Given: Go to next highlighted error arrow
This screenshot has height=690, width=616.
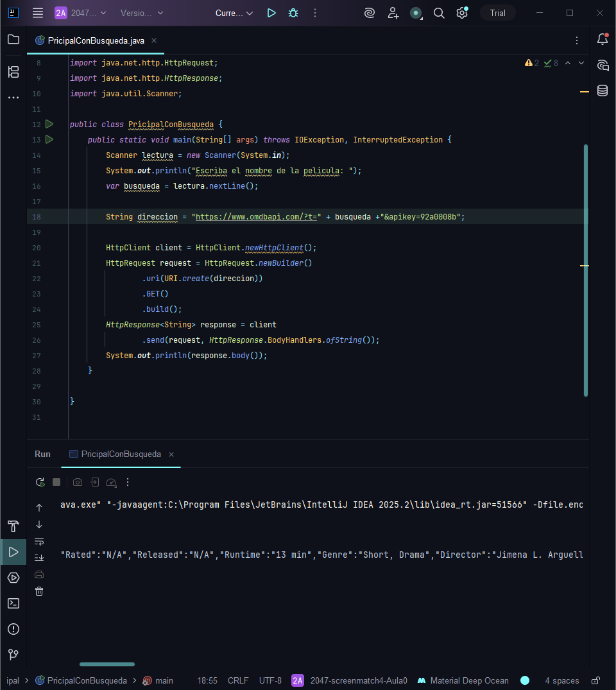Looking at the screenshot, I should click(581, 63).
